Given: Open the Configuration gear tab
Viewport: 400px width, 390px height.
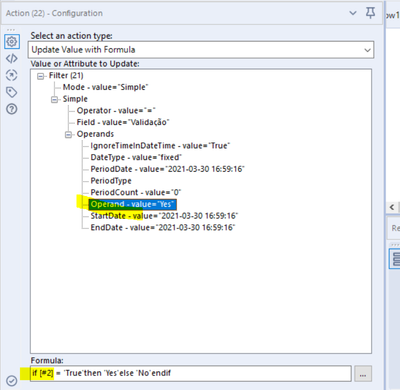Looking at the screenshot, I should [x=12, y=42].
